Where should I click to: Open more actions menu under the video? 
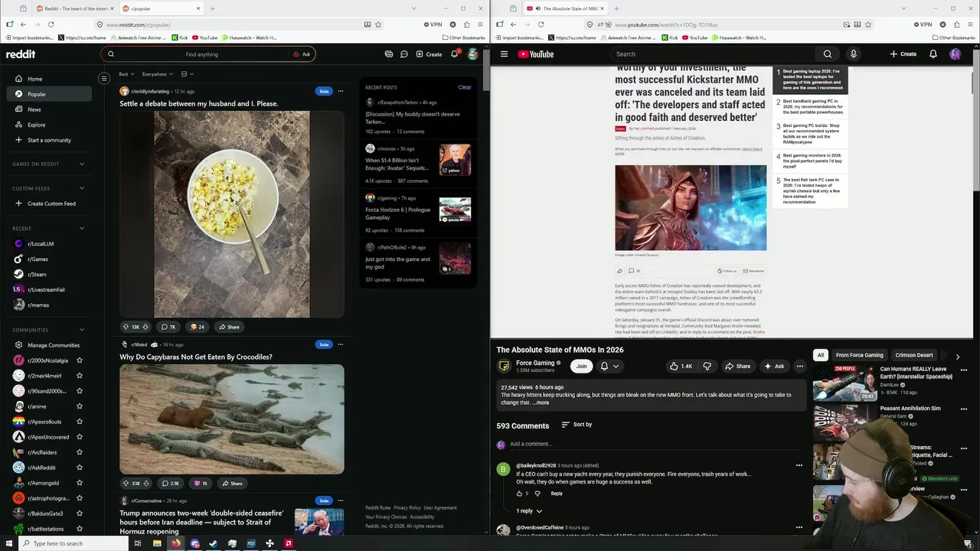[x=799, y=366]
